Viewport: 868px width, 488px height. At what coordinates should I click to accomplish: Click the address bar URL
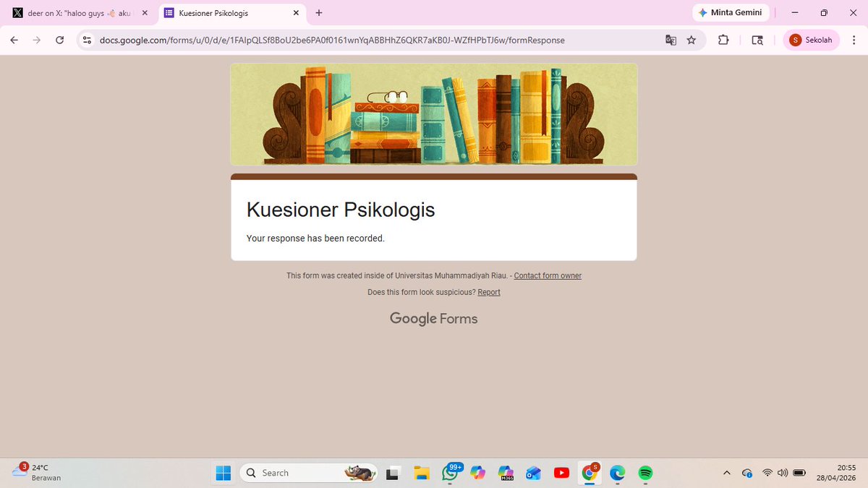[332, 40]
